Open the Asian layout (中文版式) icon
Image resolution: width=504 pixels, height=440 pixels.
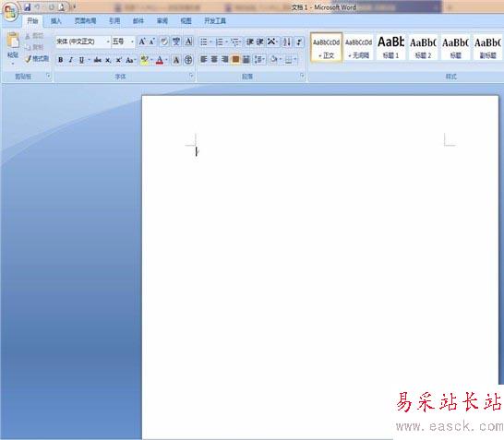coord(272,42)
